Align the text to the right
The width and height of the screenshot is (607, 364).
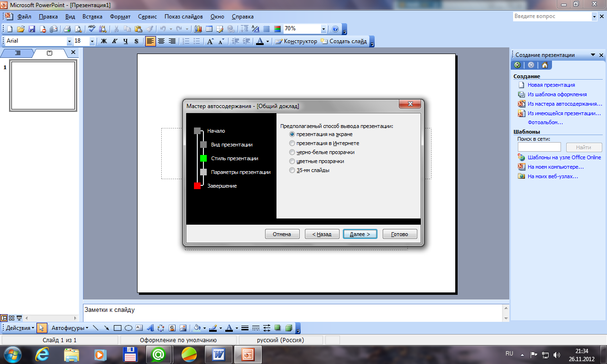click(x=172, y=41)
